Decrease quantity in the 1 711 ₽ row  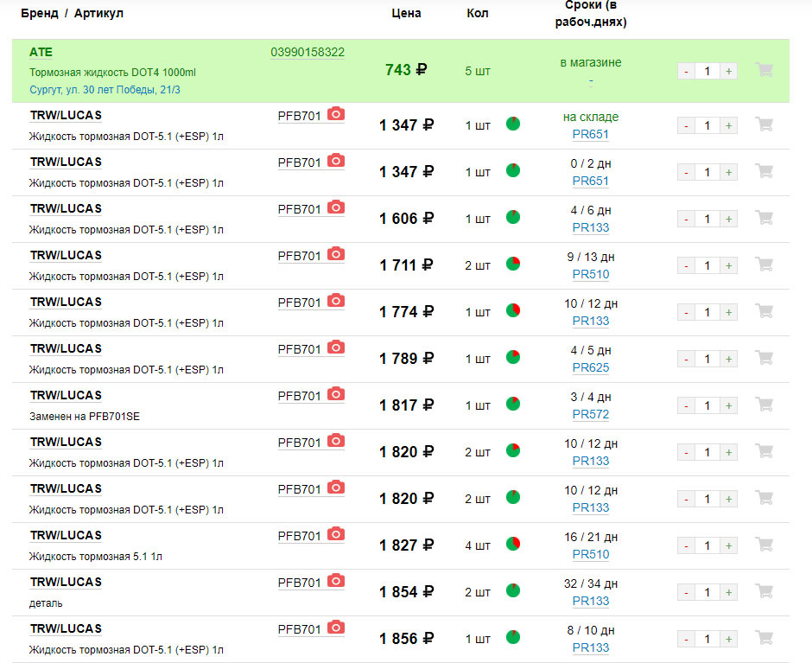[686, 265]
